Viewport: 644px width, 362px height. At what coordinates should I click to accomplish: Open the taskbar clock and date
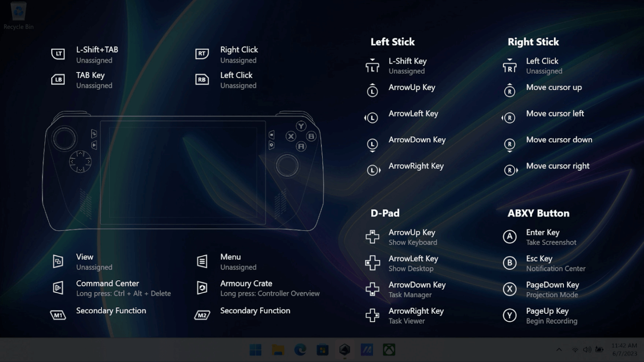click(x=624, y=349)
